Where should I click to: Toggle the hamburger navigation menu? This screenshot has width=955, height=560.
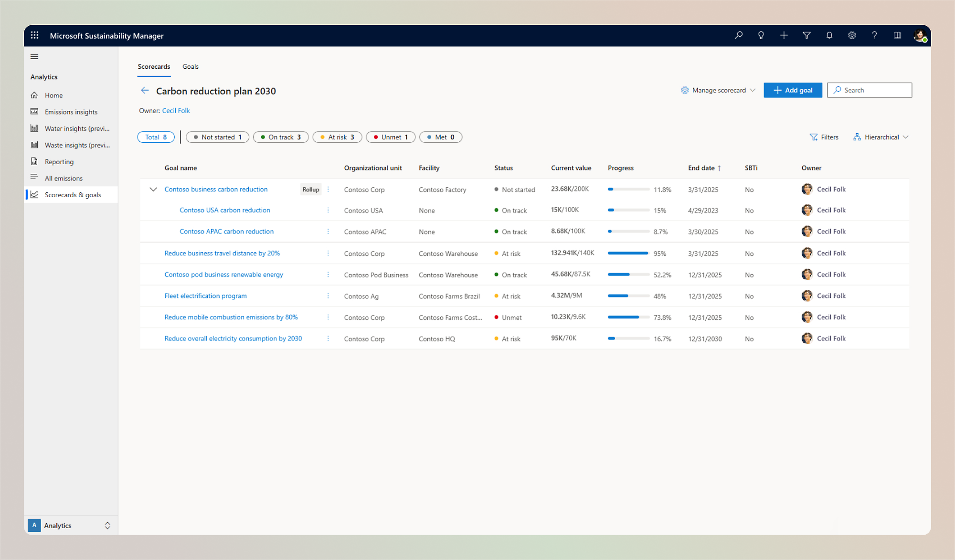34,57
